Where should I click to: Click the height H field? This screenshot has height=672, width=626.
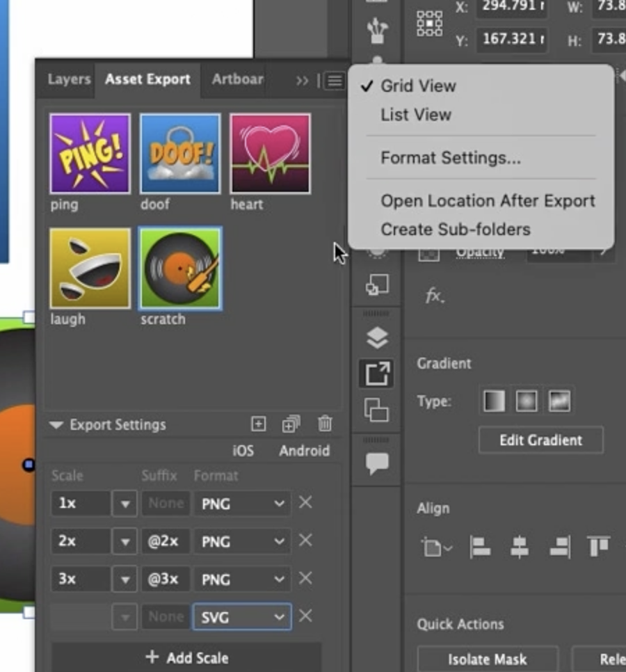tap(609, 40)
